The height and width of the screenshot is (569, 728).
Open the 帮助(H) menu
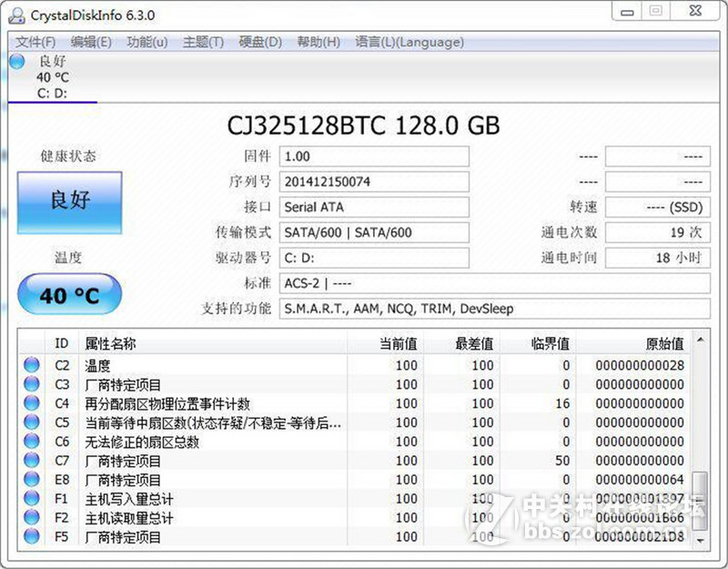point(318,42)
